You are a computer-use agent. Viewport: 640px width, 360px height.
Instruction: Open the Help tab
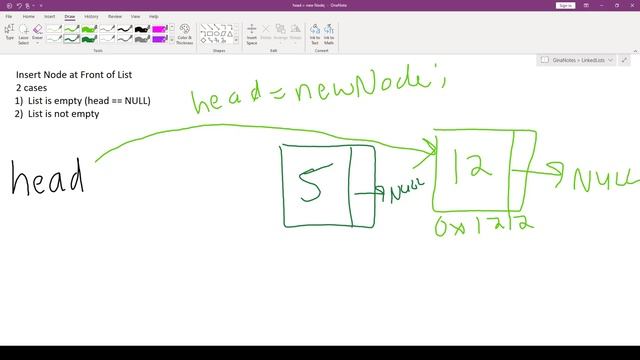pos(153,16)
